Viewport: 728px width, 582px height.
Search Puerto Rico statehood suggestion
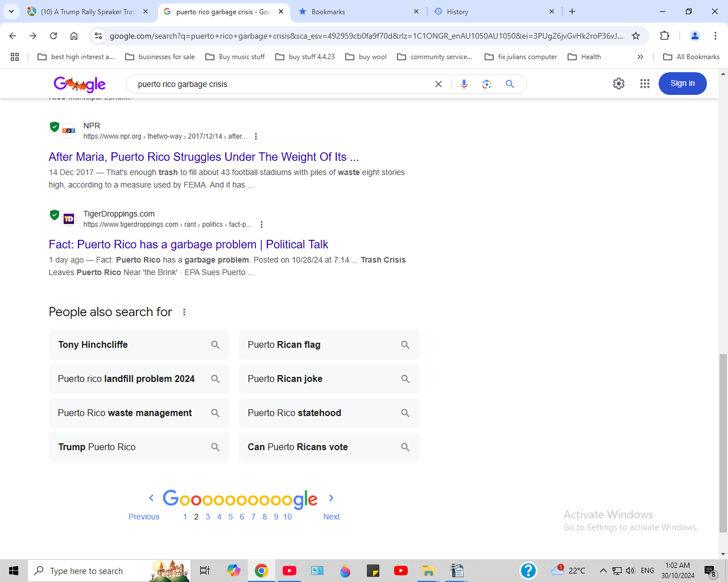(329, 413)
